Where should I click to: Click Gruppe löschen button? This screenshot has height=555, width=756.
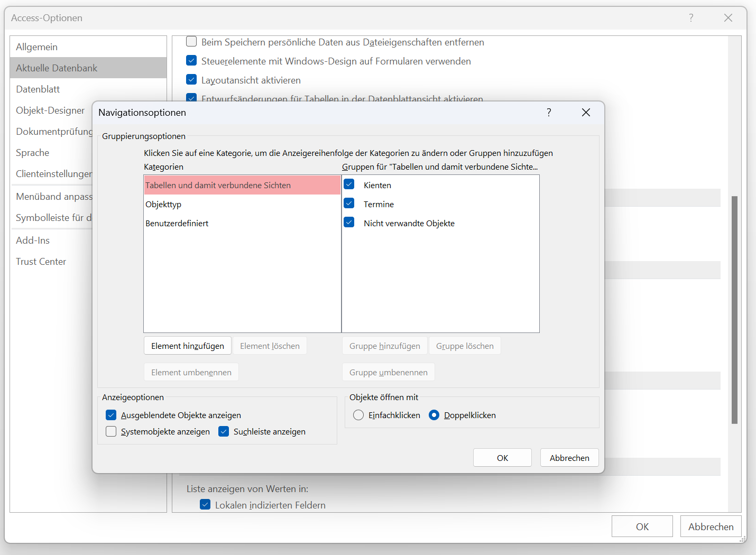click(465, 346)
